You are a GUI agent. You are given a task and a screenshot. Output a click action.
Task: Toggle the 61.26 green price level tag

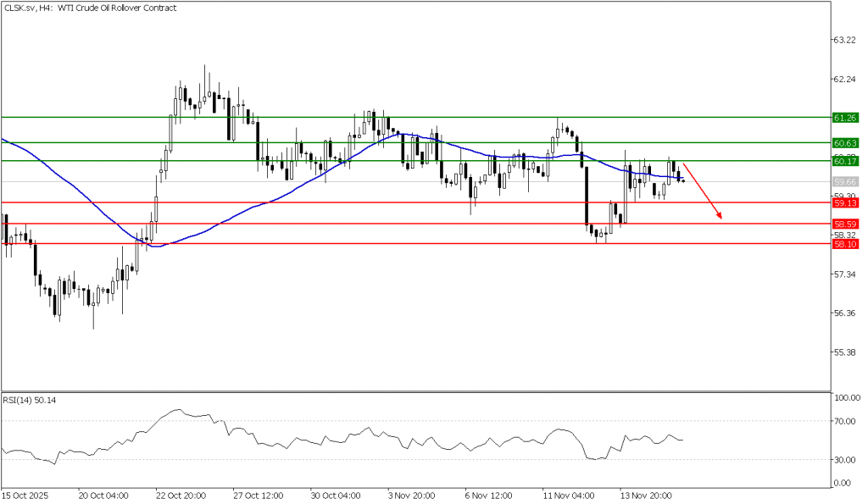[845, 115]
